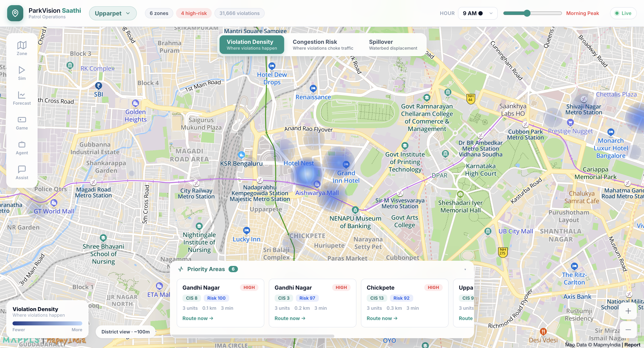This screenshot has width=644, height=348.
Task: Switch to the Spillover tab
Action: [x=393, y=45]
